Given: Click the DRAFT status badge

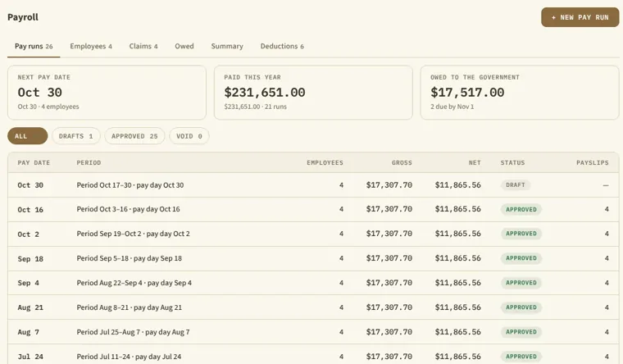Looking at the screenshot, I should pos(516,184).
